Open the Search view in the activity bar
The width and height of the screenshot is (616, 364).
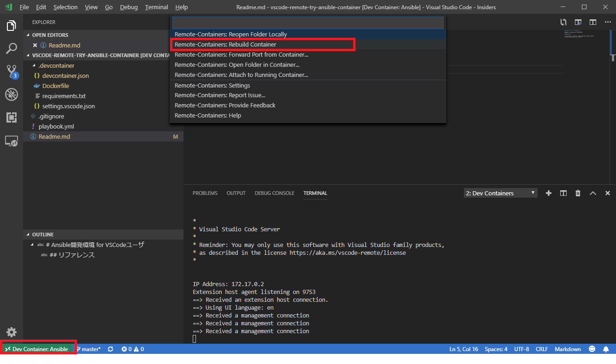point(11,48)
